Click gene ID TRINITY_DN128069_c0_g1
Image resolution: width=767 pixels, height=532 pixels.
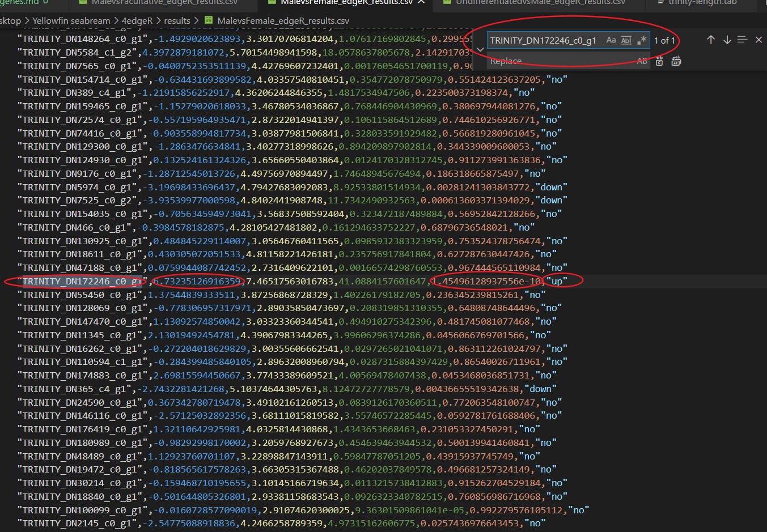(82, 308)
